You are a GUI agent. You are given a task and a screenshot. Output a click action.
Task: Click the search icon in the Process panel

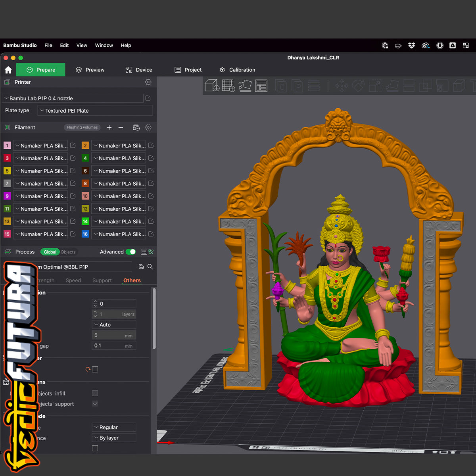(150, 267)
